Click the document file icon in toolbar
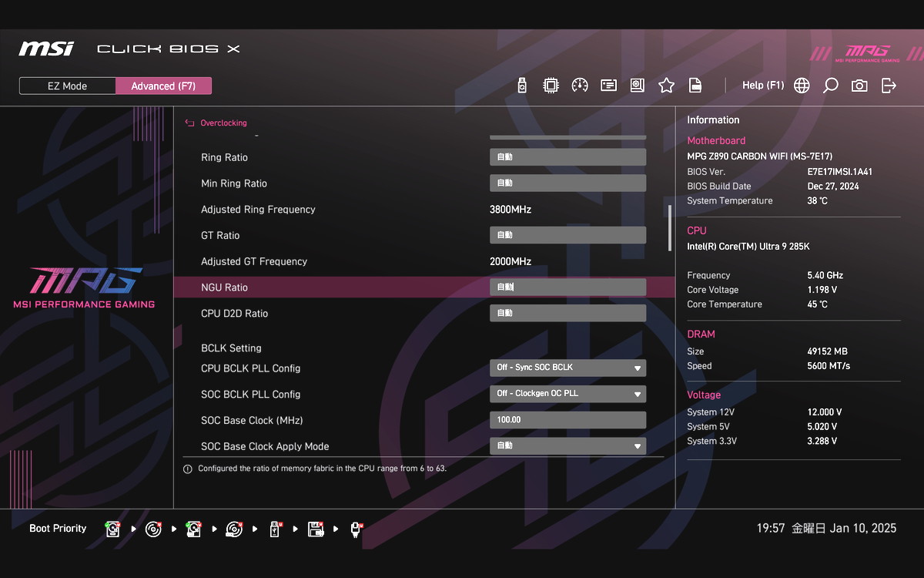Screen dimensions: 924x578 click(x=695, y=86)
